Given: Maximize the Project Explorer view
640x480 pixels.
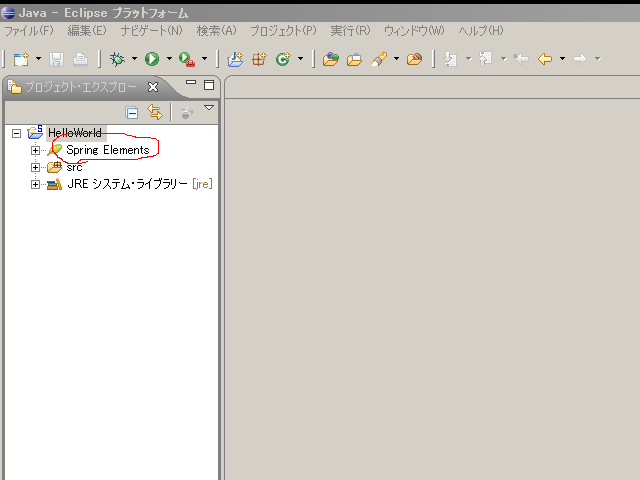Looking at the screenshot, I should 209,85.
